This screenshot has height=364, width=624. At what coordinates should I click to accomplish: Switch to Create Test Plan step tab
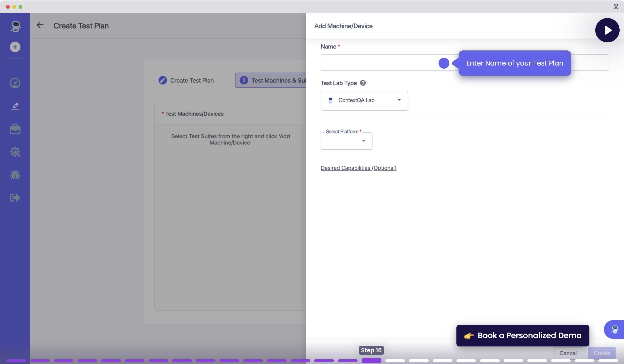(186, 80)
